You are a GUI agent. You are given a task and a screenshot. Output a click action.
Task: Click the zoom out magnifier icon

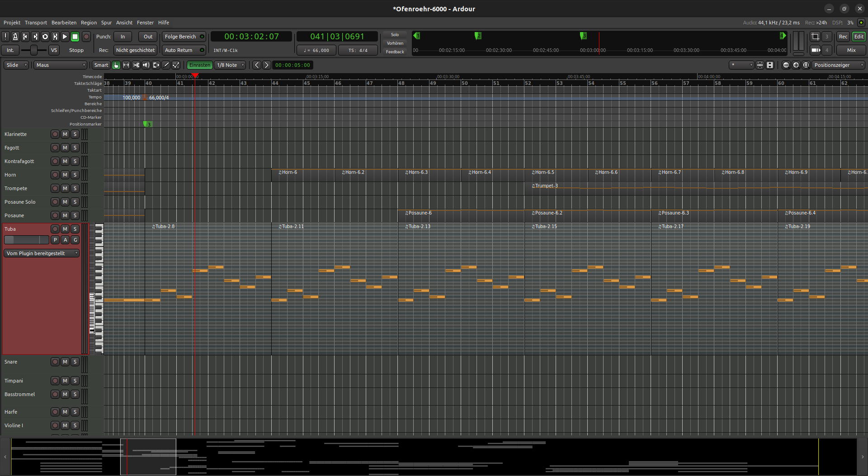coord(786,65)
